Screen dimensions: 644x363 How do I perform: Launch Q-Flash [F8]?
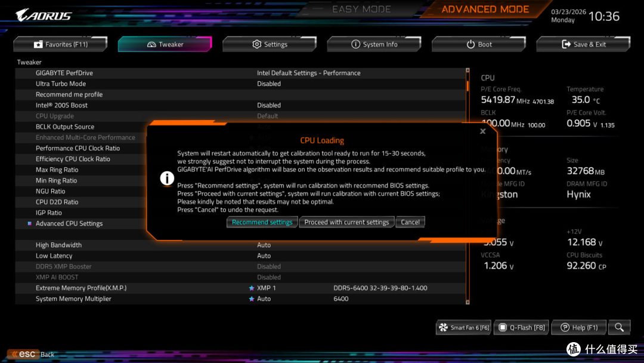pyautogui.click(x=522, y=328)
